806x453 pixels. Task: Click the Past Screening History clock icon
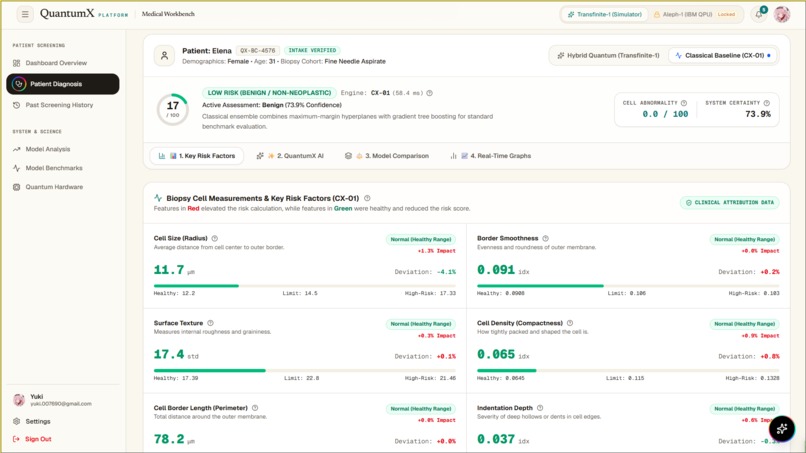point(16,105)
